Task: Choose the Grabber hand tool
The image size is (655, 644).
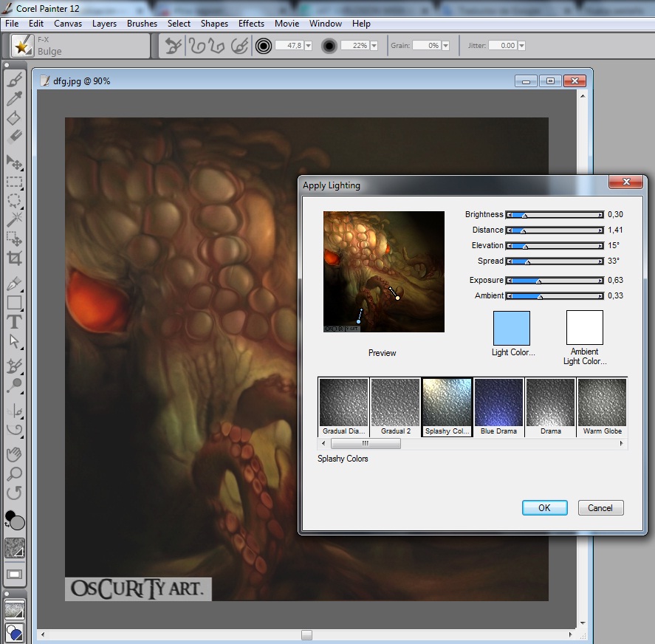Action: [x=14, y=454]
